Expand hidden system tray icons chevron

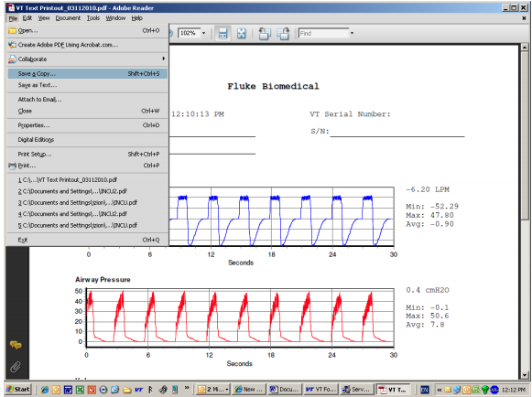coord(439,390)
